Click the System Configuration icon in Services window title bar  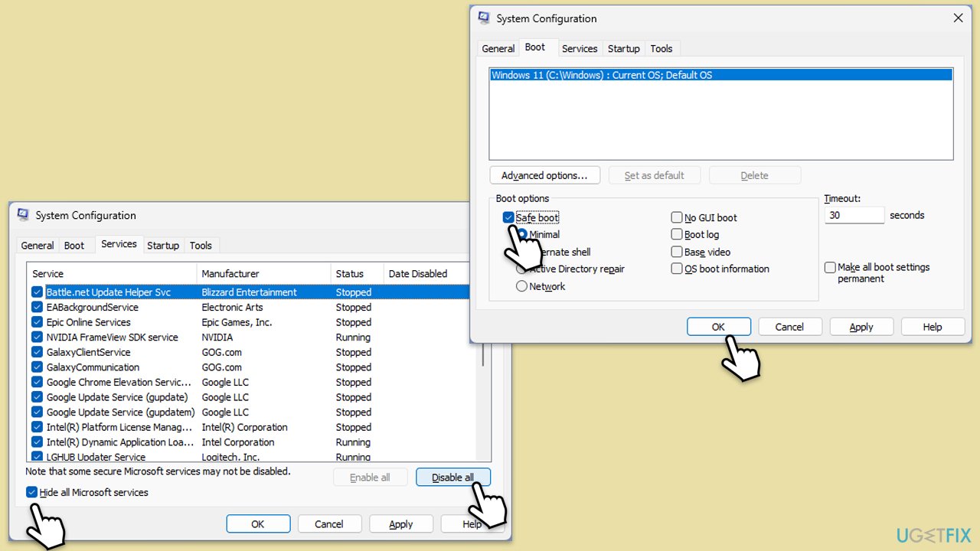[x=23, y=215]
